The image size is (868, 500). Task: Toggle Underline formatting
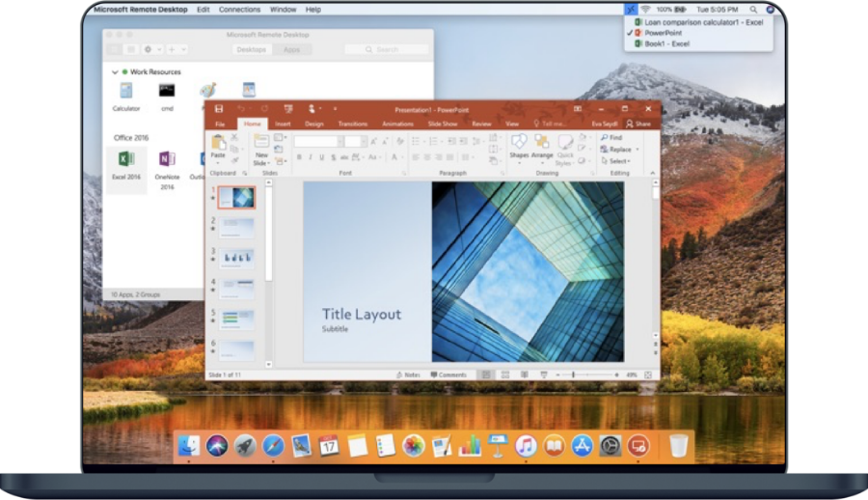pos(321,157)
